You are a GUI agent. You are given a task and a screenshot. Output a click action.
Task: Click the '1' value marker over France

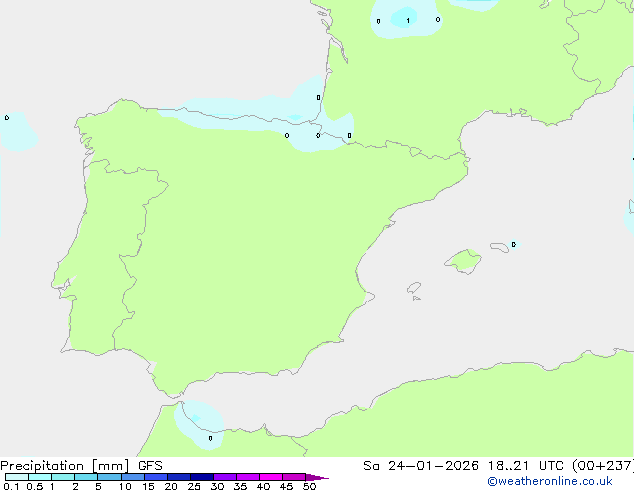pos(408,20)
